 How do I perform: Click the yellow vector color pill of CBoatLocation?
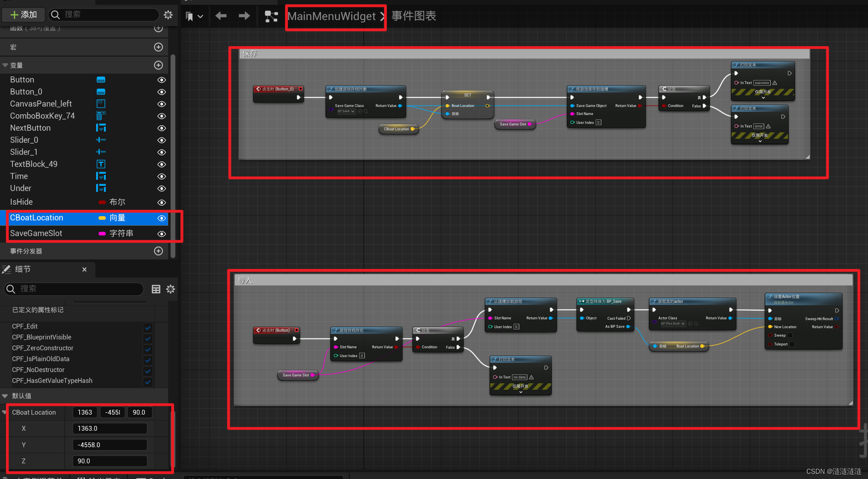click(102, 218)
